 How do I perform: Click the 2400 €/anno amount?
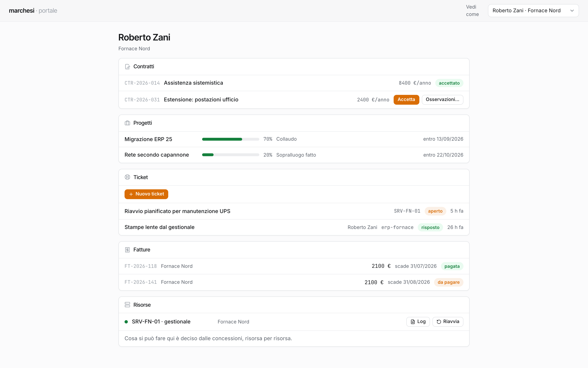[373, 100]
